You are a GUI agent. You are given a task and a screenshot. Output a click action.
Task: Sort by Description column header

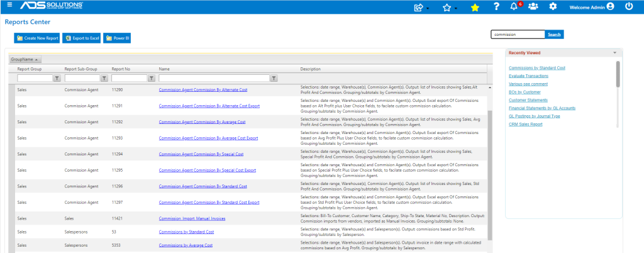coord(311,69)
